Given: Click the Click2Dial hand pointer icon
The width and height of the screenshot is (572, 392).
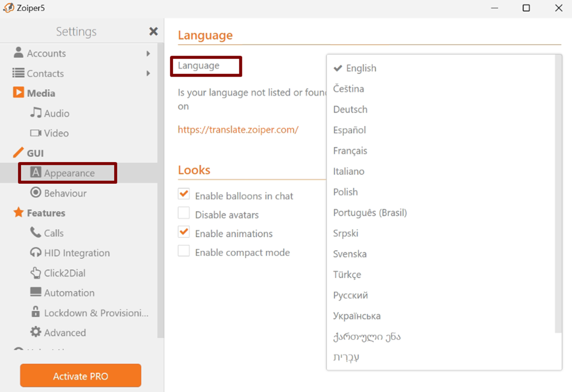Looking at the screenshot, I should pyautogui.click(x=36, y=273).
